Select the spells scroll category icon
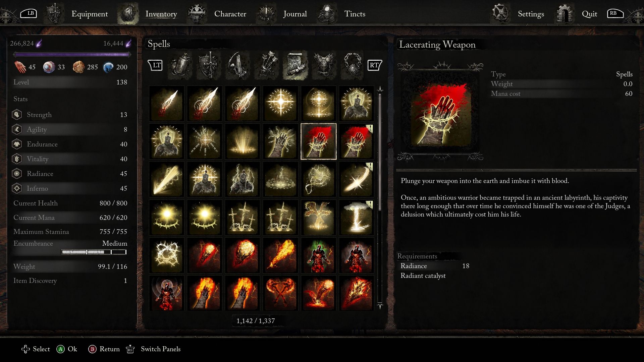This screenshot has width=644, height=362. [295, 65]
